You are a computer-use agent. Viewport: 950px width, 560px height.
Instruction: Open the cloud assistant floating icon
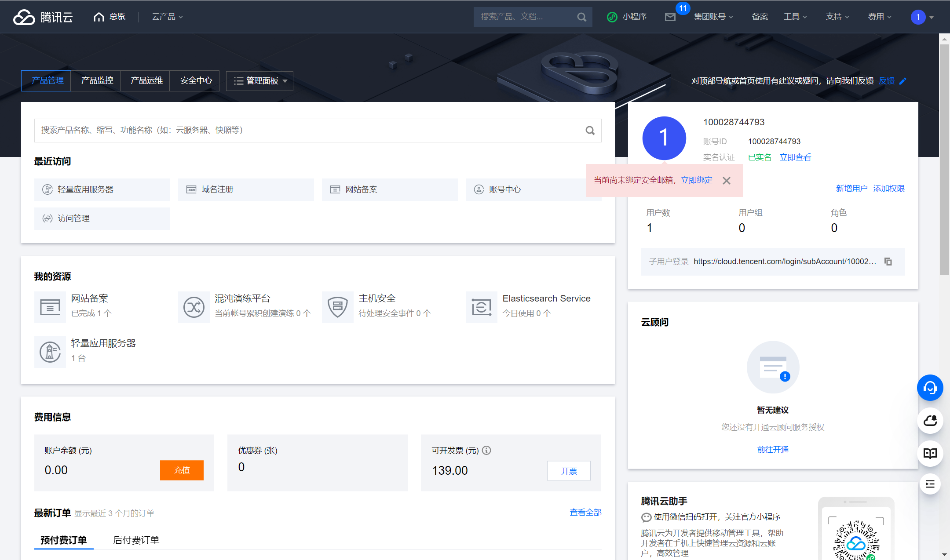coord(930,421)
